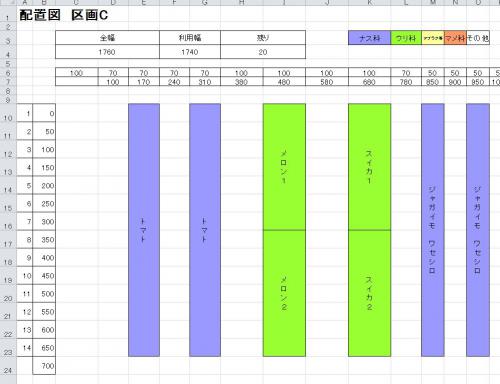Select the 1760 total width value cell
Viewport: 500px width, 384px height.
pos(107,52)
